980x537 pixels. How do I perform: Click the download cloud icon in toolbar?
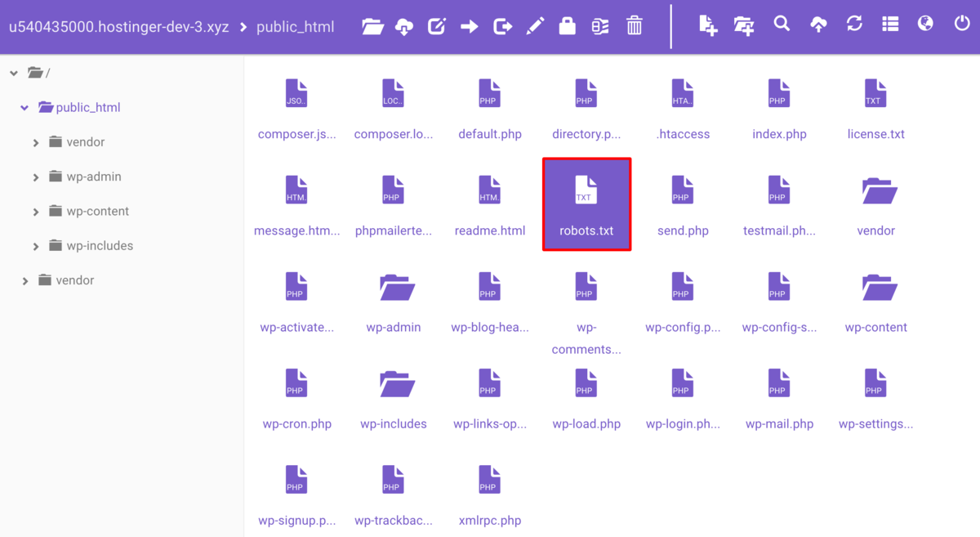(404, 26)
